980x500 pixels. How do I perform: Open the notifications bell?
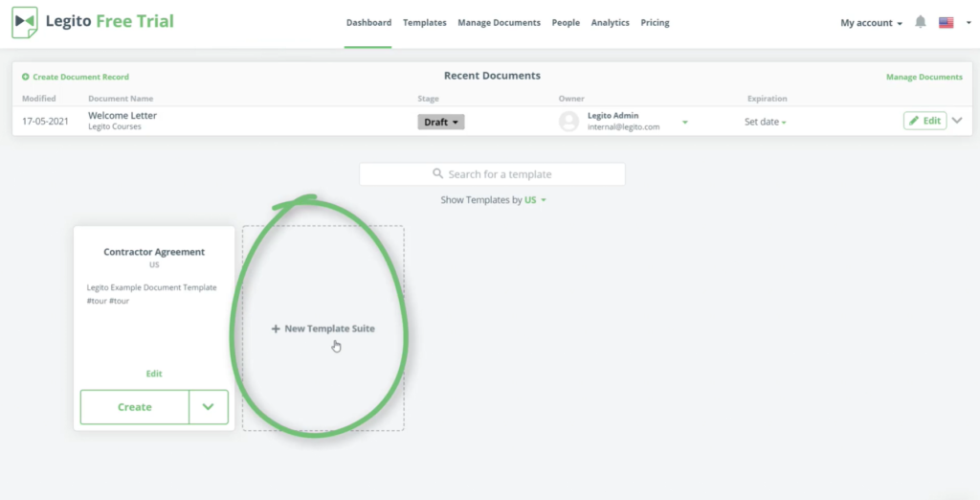tap(921, 22)
